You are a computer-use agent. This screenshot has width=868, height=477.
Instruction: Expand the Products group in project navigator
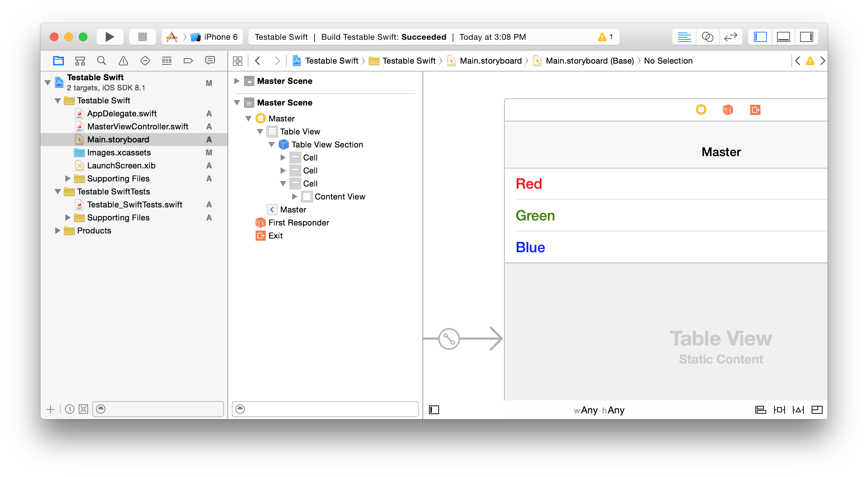pyautogui.click(x=58, y=231)
